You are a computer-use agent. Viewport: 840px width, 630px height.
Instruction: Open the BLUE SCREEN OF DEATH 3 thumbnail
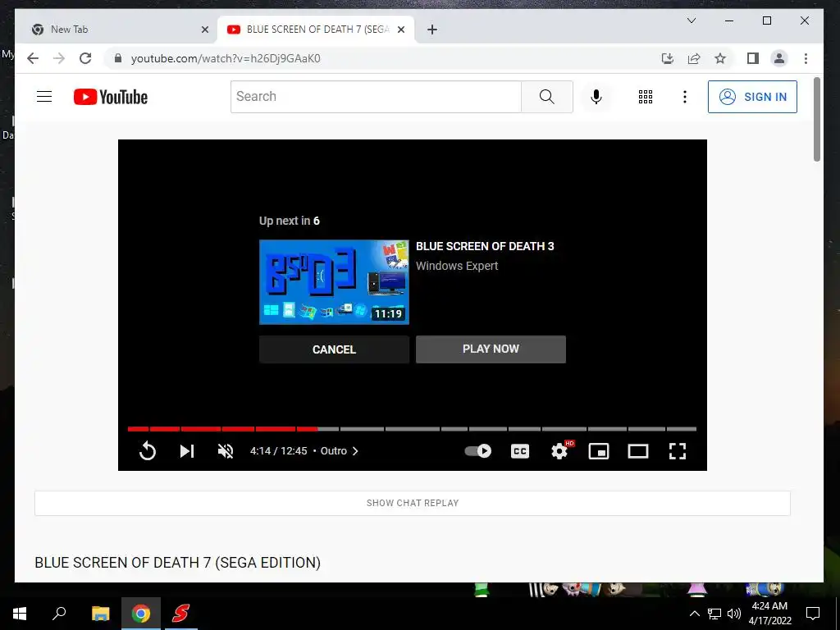(335, 282)
